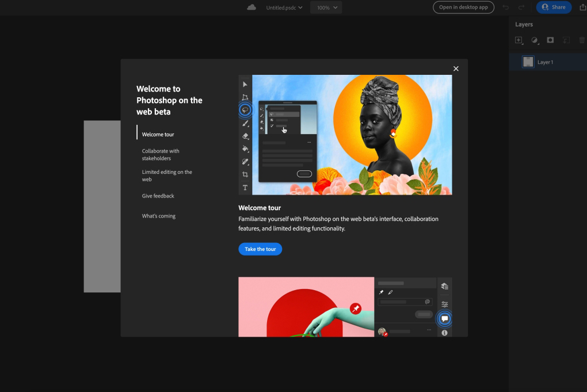Viewport: 587px width, 392px height.
Task: Select the Give feedback tour step
Action: pos(158,196)
